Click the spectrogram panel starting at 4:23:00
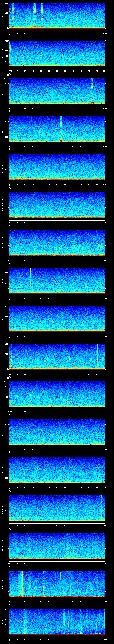 coord(57,356)
